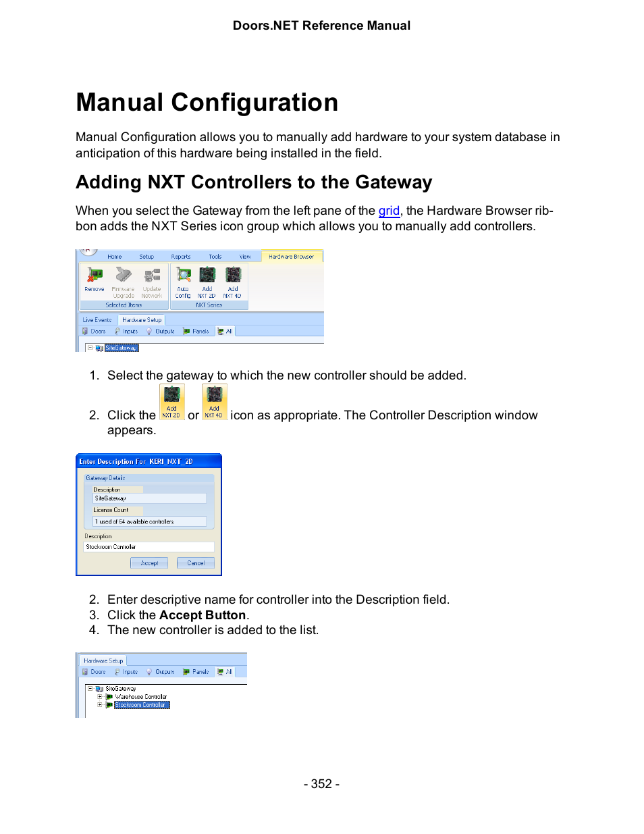Click the Description field containing Stockroom Controller
644x834 pixels.
(x=149, y=547)
